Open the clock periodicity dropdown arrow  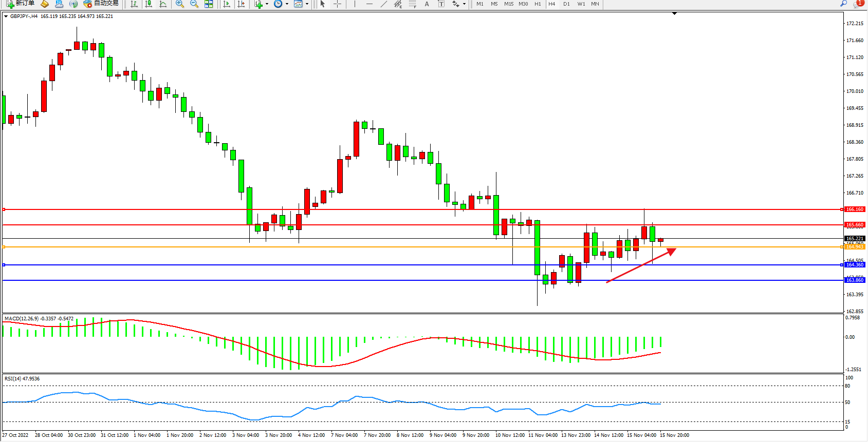coord(287,4)
